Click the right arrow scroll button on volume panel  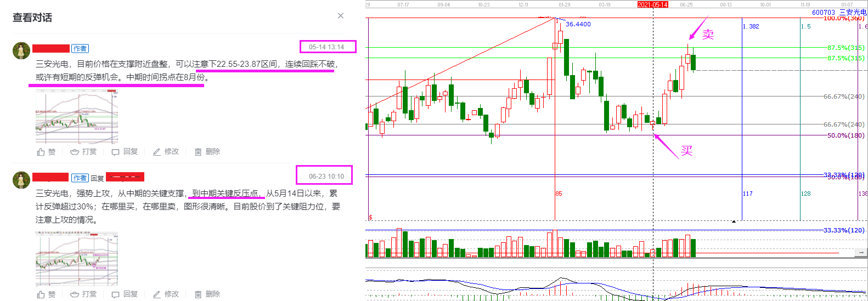(x=861, y=253)
